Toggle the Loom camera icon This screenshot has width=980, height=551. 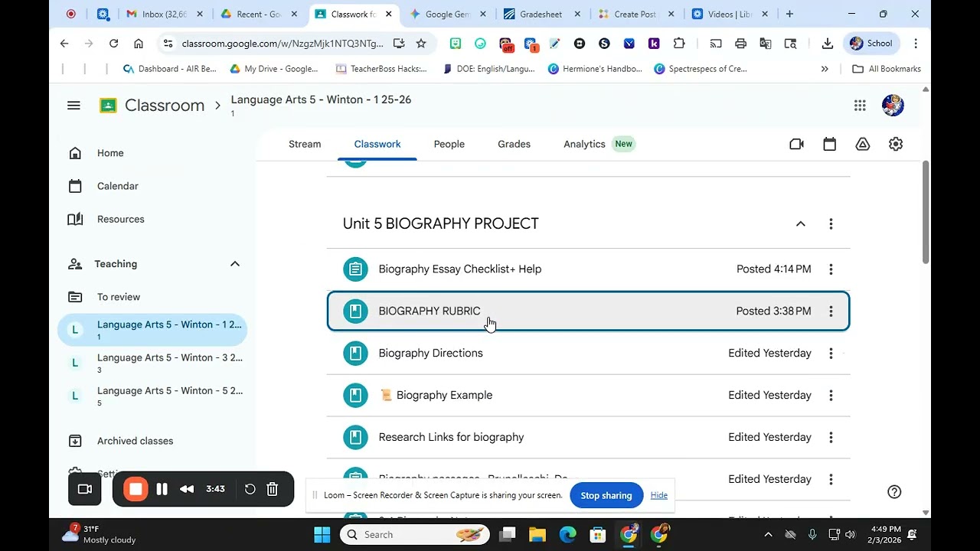(85, 489)
